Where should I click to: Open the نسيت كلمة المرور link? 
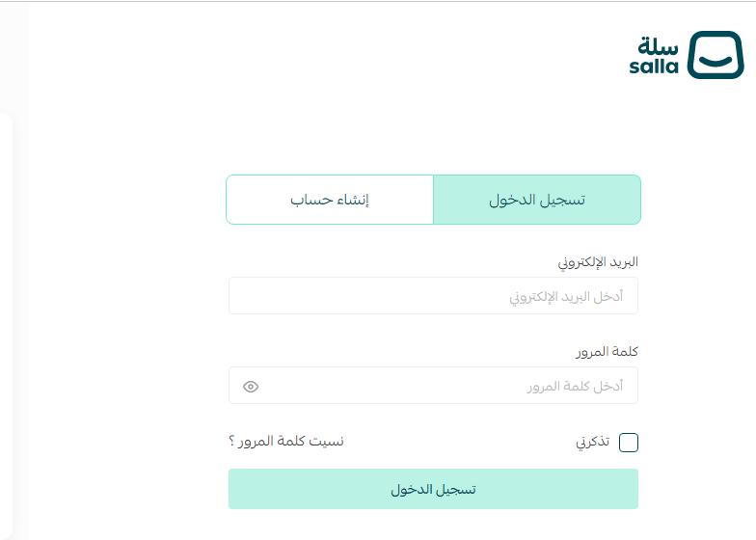point(293,442)
